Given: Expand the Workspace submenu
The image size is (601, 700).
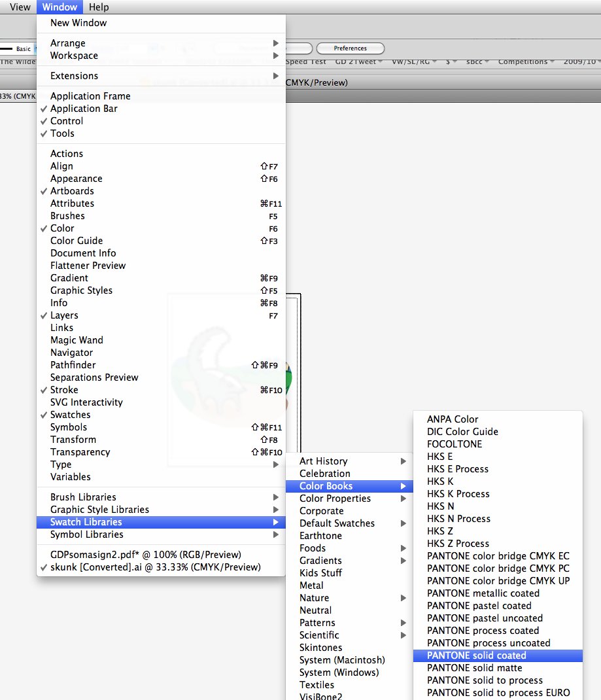Looking at the screenshot, I should coord(161,56).
